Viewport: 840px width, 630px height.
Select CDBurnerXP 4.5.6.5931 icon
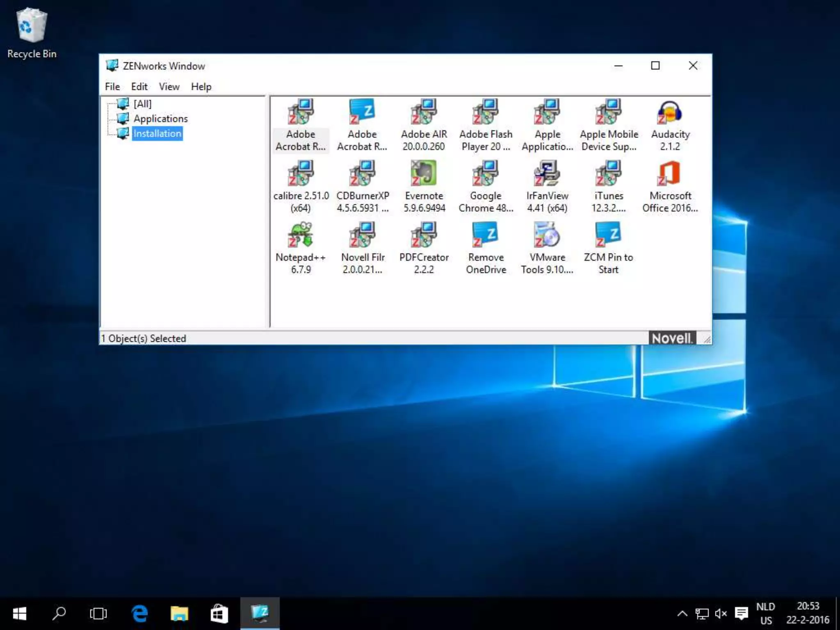coord(362,173)
